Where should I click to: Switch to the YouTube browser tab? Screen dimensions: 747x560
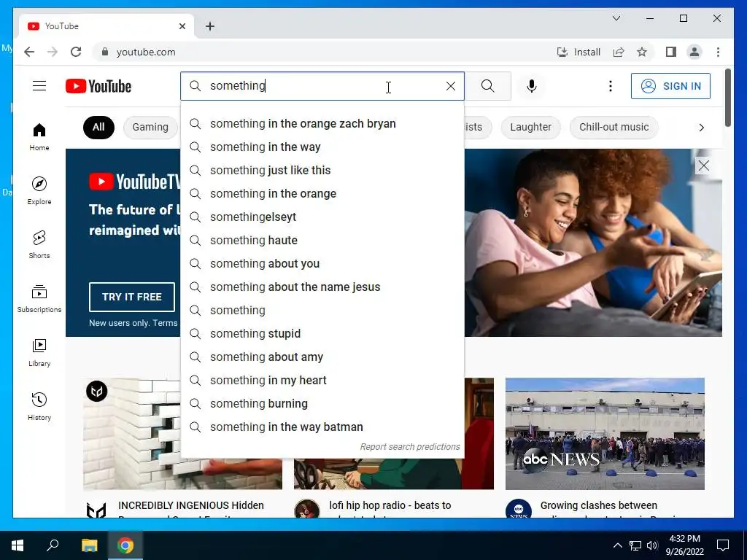click(x=105, y=26)
